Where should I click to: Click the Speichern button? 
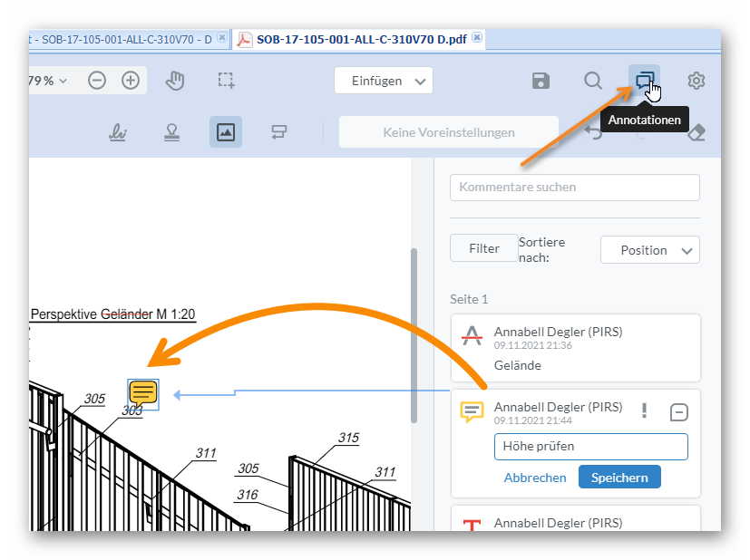[619, 477]
